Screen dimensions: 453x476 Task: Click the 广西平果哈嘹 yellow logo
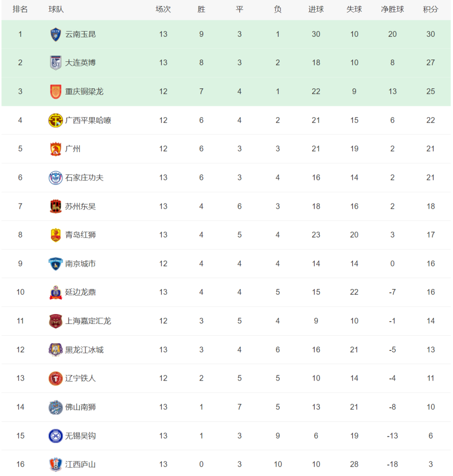pyautogui.click(x=56, y=120)
